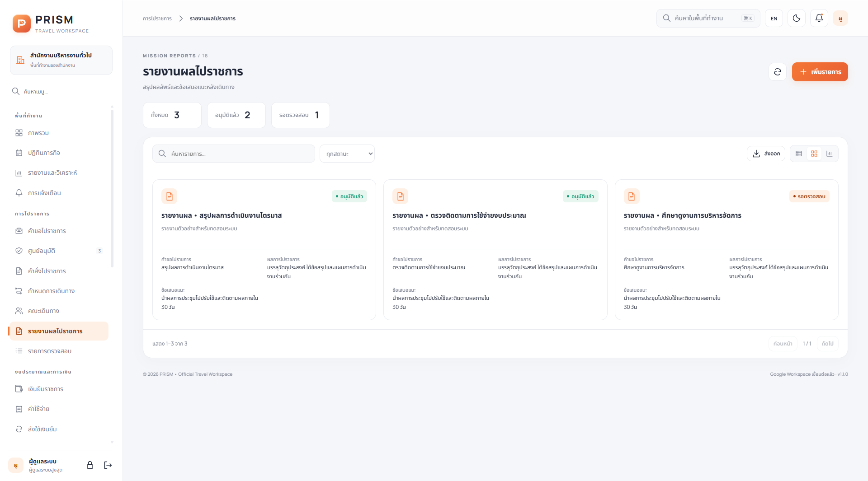This screenshot has height=481, width=868.
Task: Open the user avatar menu at top right
Action: (x=840, y=18)
